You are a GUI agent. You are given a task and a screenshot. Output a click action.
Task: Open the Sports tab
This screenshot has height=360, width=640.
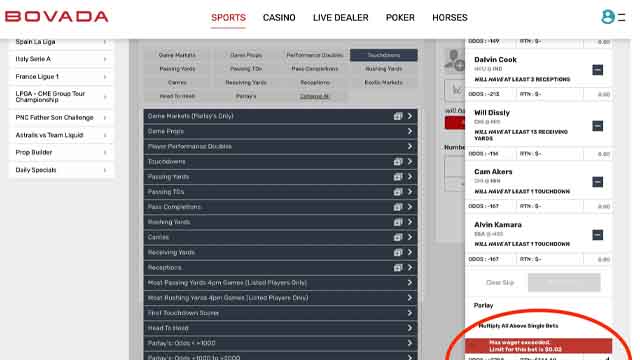pyautogui.click(x=228, y=18)
